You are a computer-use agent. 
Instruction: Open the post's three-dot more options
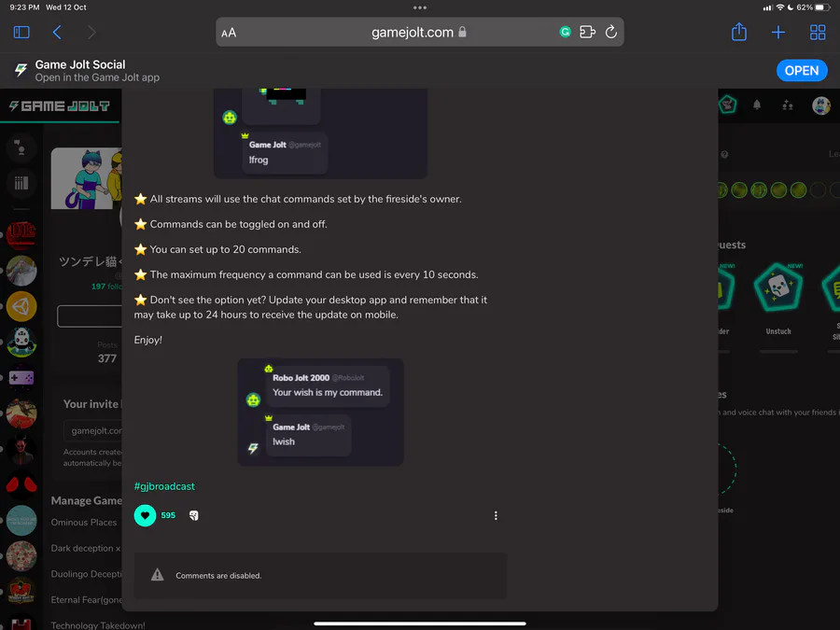[x=496, y=515]
